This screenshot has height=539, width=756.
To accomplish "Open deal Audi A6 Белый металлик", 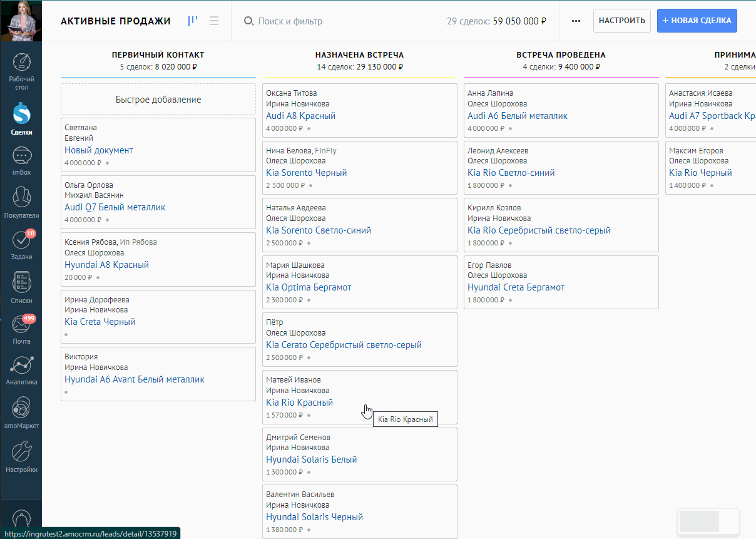I will point(518,116).
